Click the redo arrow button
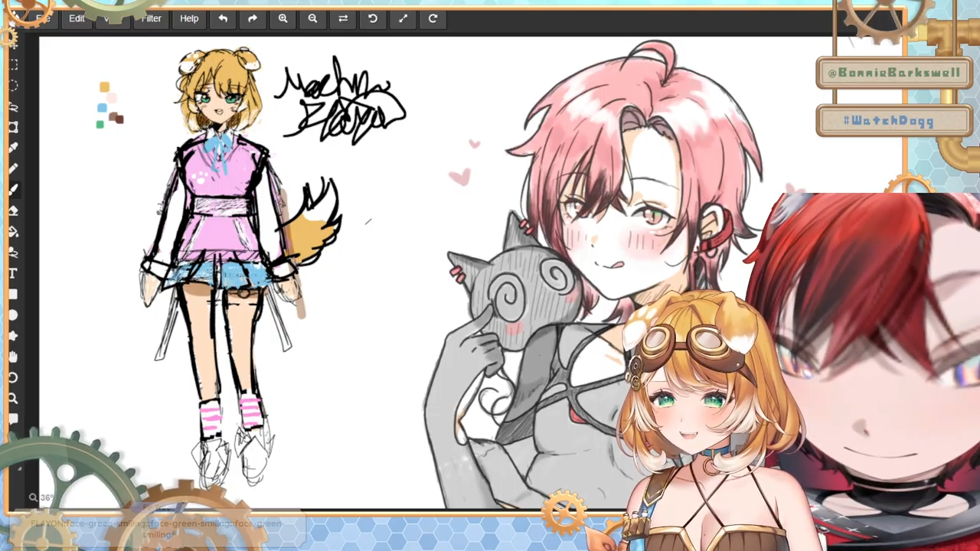 coord(253,18)
